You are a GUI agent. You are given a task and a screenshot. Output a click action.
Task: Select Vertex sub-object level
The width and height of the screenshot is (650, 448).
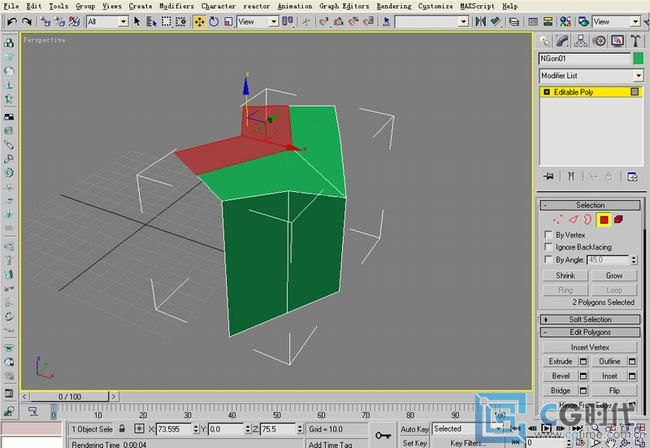point(558,219)
